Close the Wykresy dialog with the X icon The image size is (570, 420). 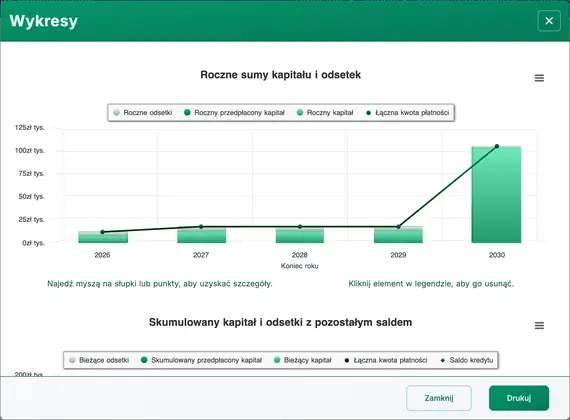(x=549, y=21)
